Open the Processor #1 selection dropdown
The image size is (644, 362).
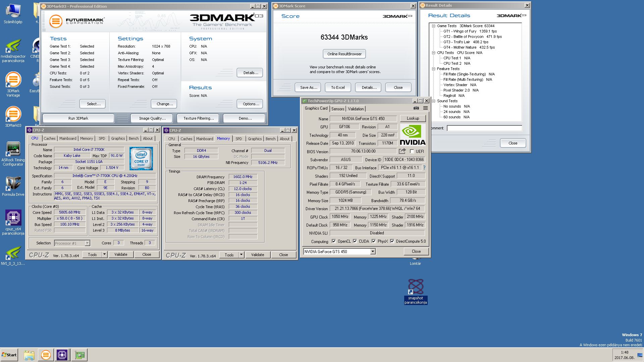(x=87, y=243)
